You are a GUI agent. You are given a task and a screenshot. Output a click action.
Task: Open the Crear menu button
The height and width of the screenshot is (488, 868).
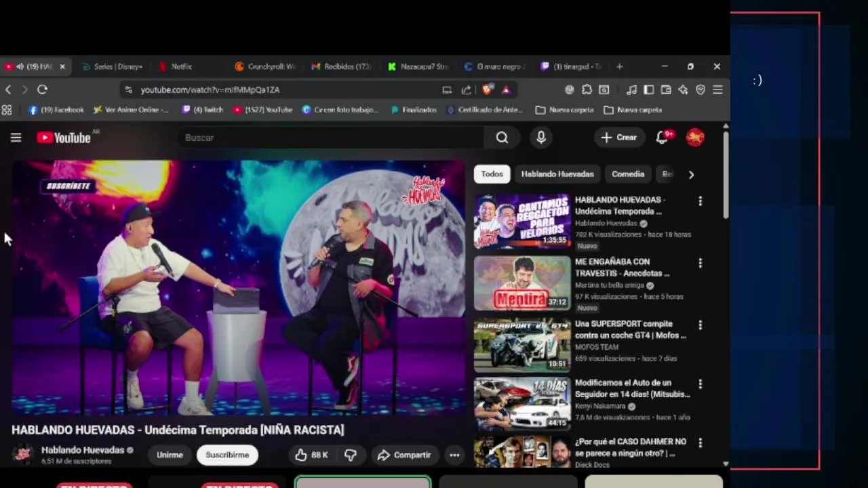click(x=619, y=138)
